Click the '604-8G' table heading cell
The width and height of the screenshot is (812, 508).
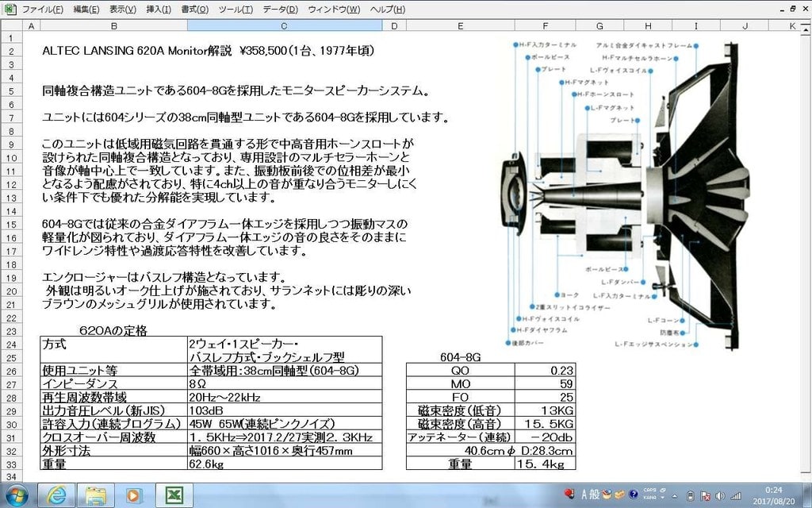click(x=461, y=357)
